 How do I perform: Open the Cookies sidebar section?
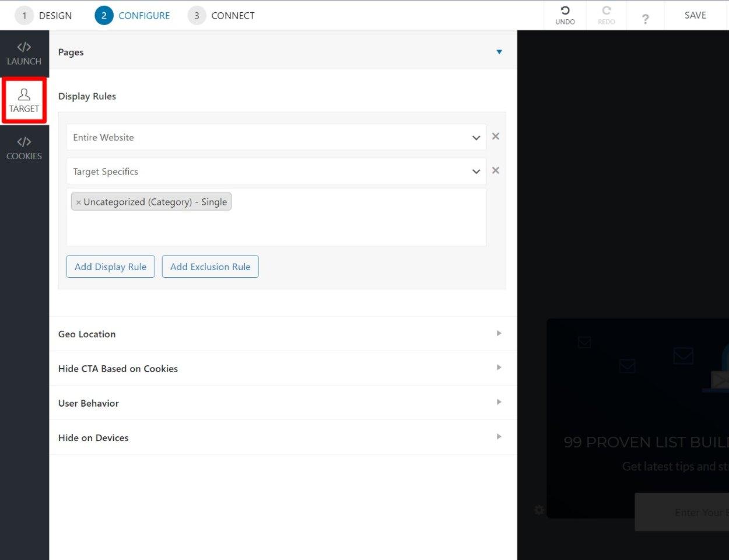tap(24, 148)
